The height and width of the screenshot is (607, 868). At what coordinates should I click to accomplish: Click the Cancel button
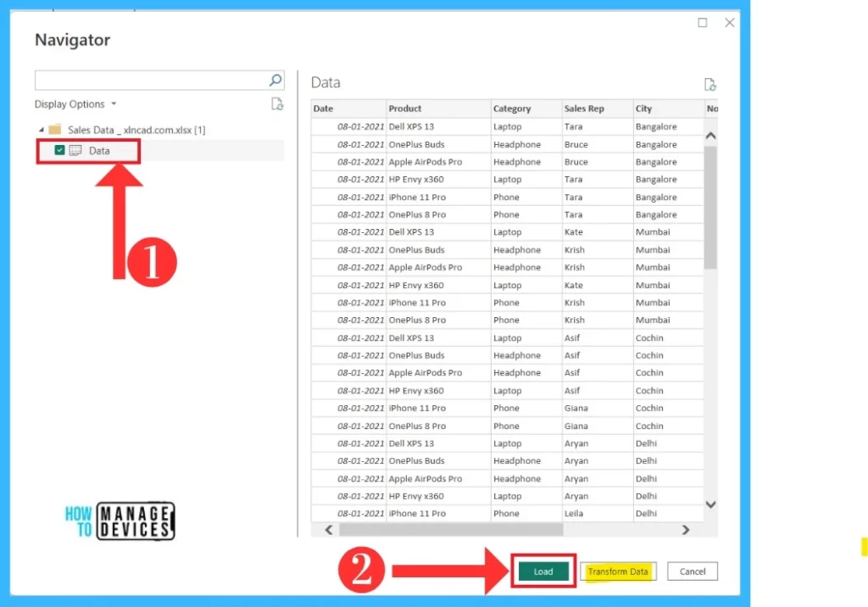coord(692,571)
